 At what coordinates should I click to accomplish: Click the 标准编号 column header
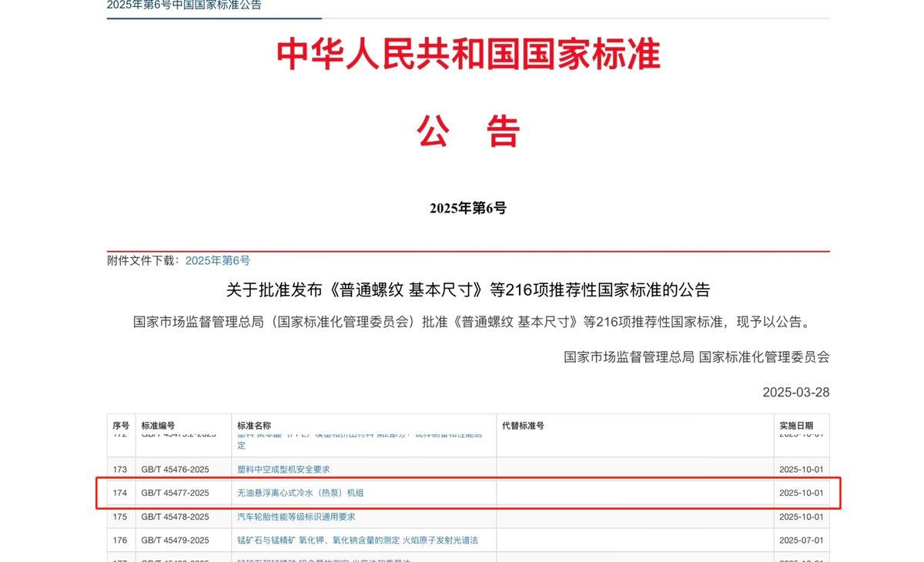click(x=158, y=426)
